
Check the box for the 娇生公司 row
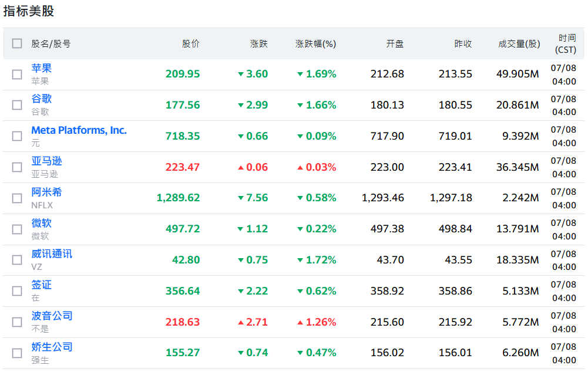pyautogui.click(x=17, y=353)
